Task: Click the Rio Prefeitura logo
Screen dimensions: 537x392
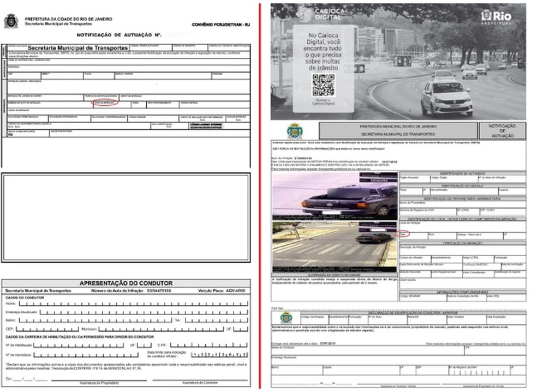Action: pyautogui.click(x=496, y=17)
